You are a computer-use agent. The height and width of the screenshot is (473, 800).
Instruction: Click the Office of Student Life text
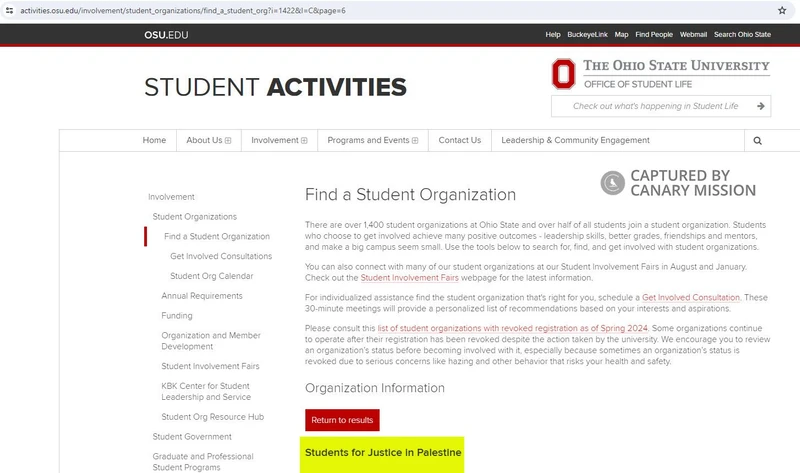tap(638, 84)
